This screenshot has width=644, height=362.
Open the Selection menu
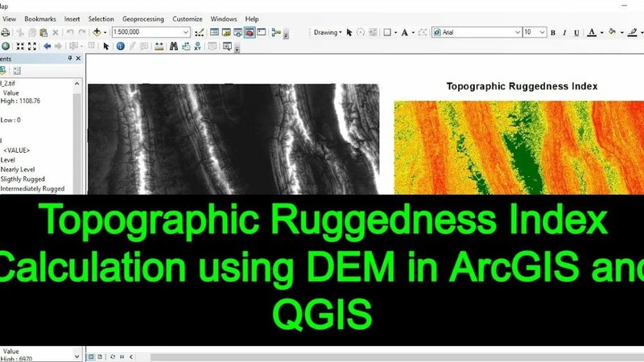101,19
